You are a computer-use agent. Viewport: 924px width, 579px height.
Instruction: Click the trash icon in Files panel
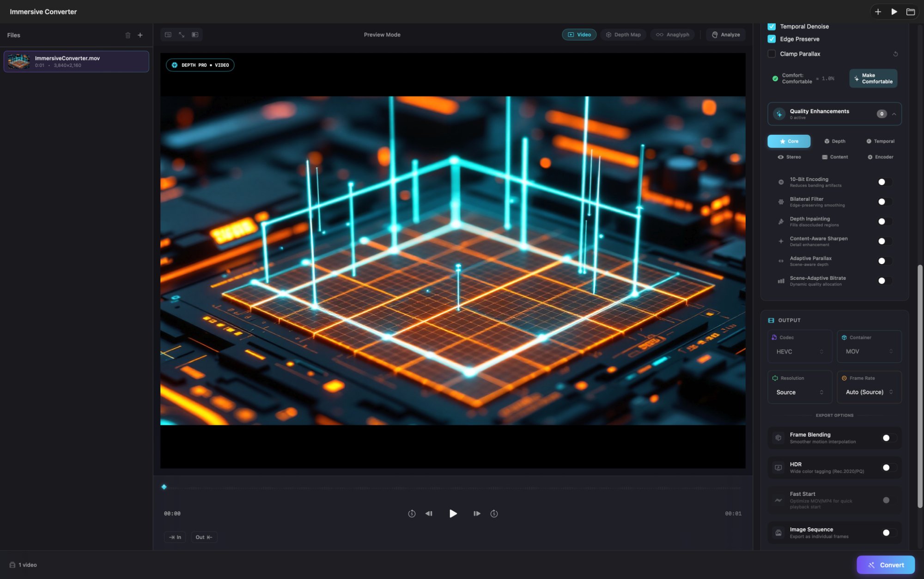pos(128,35)
